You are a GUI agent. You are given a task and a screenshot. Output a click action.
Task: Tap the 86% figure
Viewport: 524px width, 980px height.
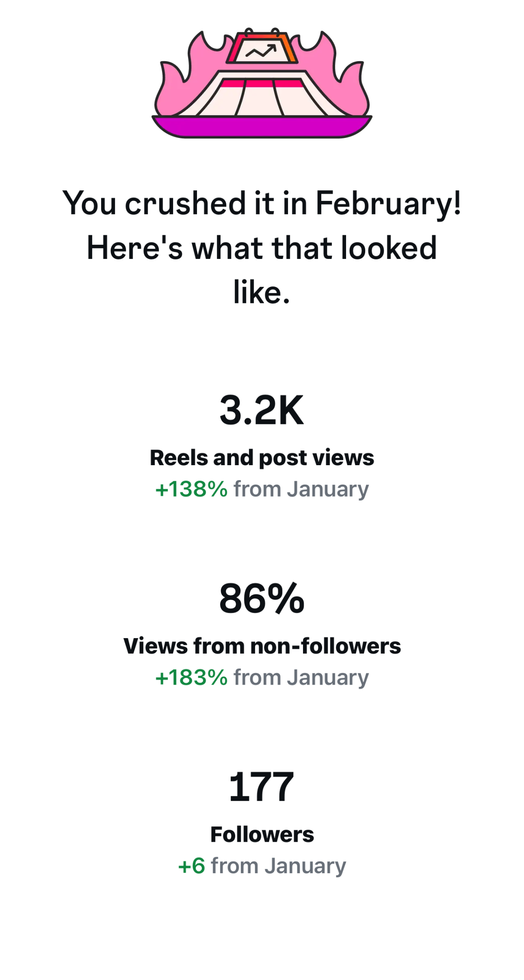pyautogui.click(x=262, y=599)
